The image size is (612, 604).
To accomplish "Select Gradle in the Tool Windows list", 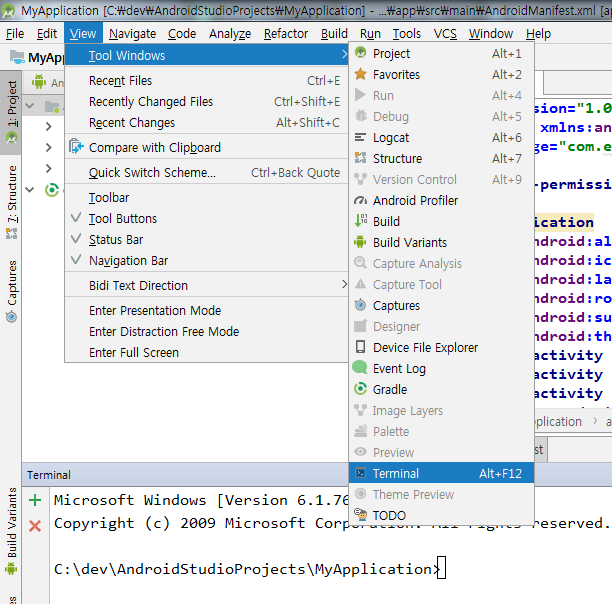I will click(389, 390).
